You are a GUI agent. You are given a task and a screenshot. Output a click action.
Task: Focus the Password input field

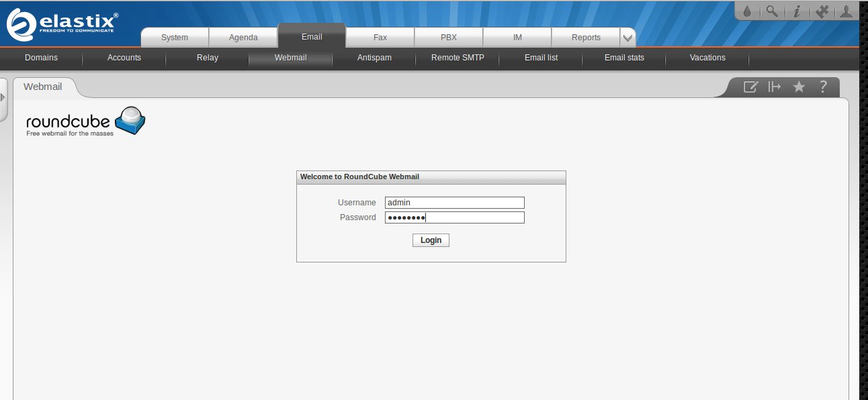point(455,217)
